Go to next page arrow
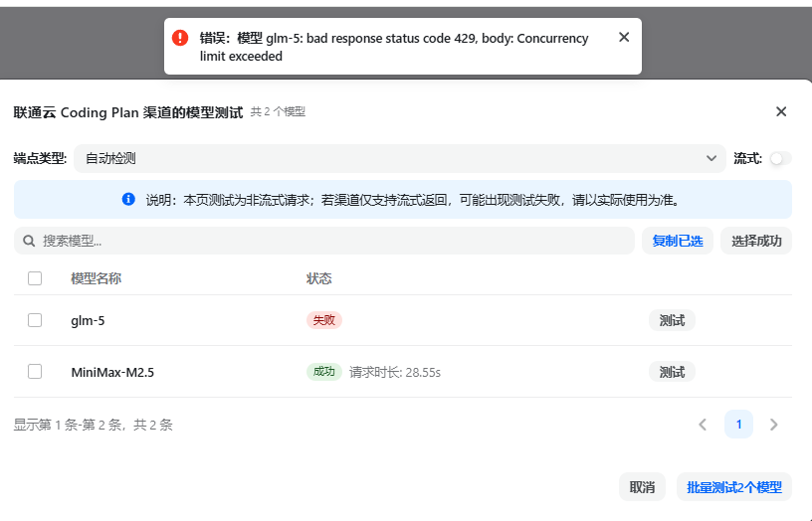 point(773,425)
